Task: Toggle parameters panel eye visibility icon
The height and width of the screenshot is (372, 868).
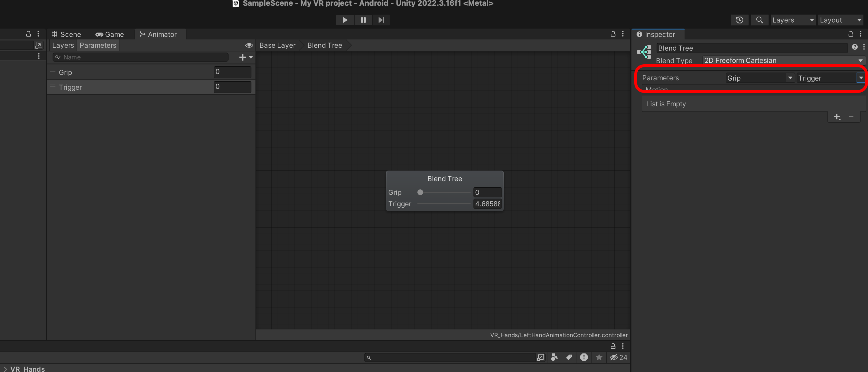Action: (249, 45)
